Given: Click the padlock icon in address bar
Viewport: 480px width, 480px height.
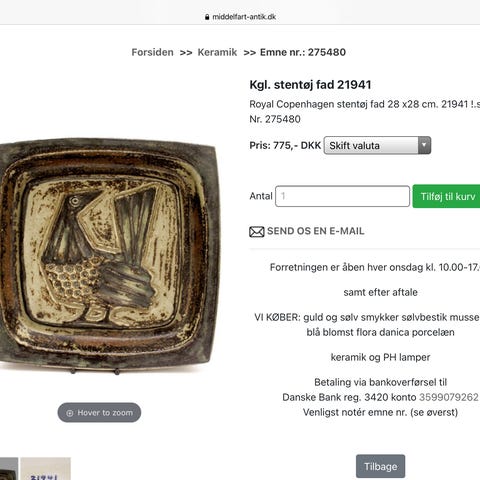Looking at the screenshot, I should coord(207,17).
